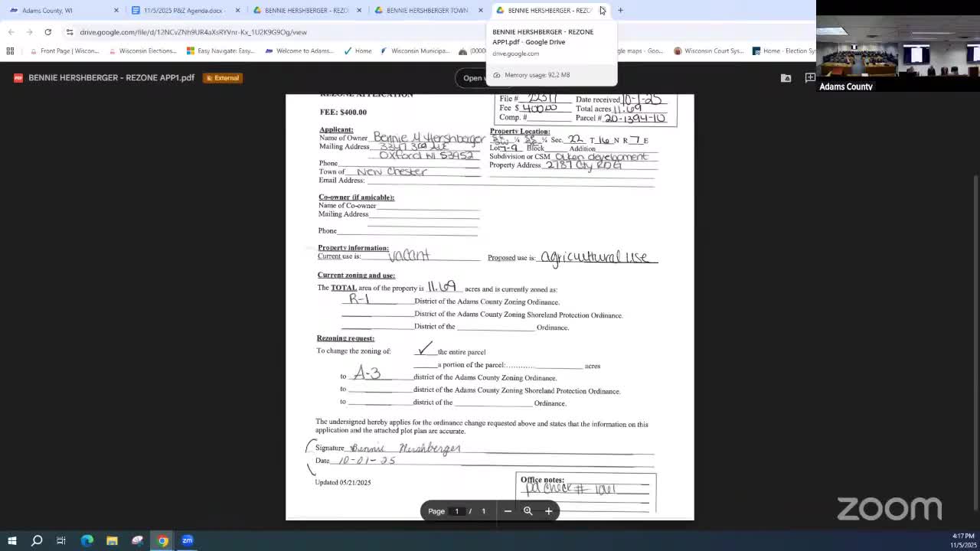Viewport: 980px width, 551px height.
Task: Close the Adams County, WI tab
Action: (116, 11)
